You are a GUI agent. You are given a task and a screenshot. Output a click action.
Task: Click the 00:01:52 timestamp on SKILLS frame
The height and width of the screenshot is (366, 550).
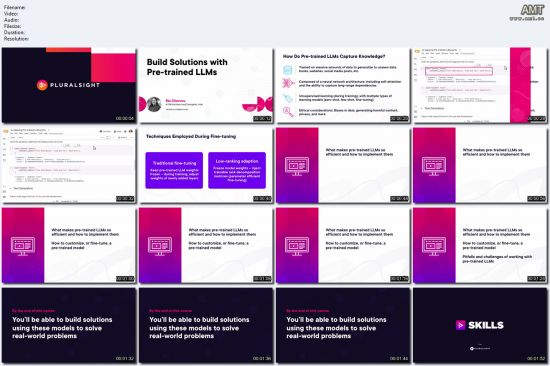[536, 358]
